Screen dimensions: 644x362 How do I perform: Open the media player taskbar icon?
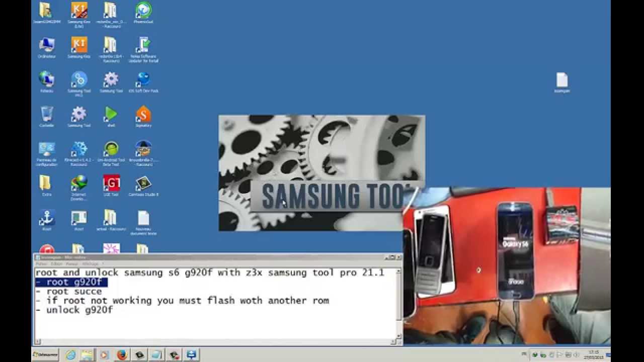104,355
